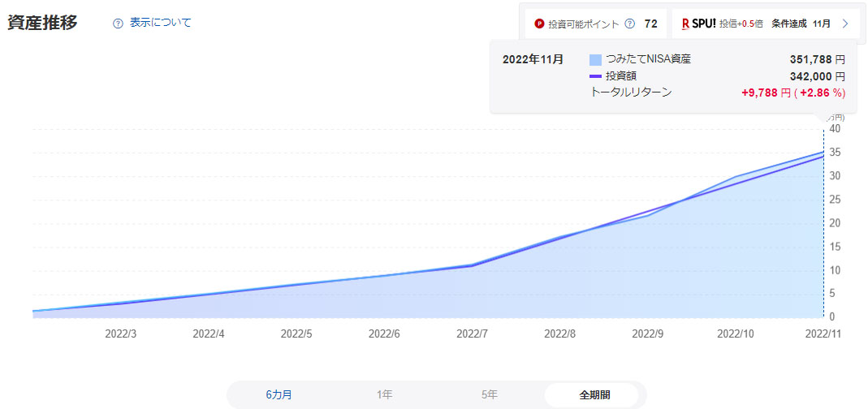
Task: Click the SPU! logo icon
Action: [697, 24]
